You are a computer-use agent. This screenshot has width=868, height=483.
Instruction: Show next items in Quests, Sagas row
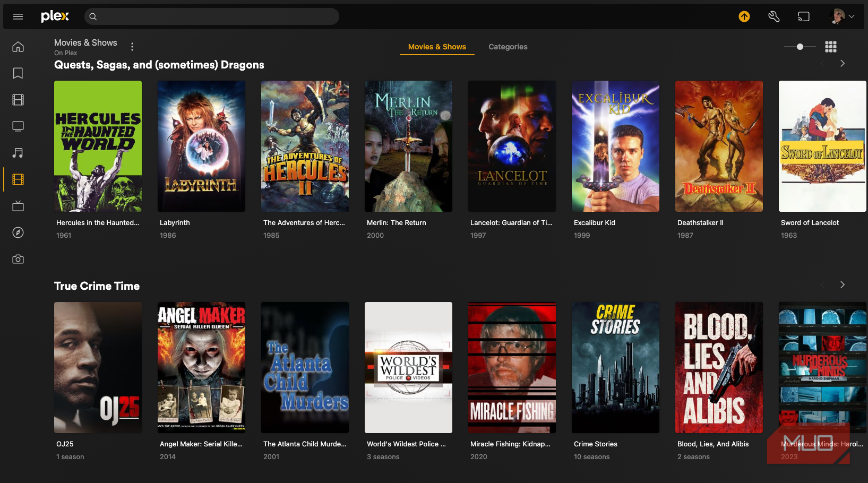point(843,63)
